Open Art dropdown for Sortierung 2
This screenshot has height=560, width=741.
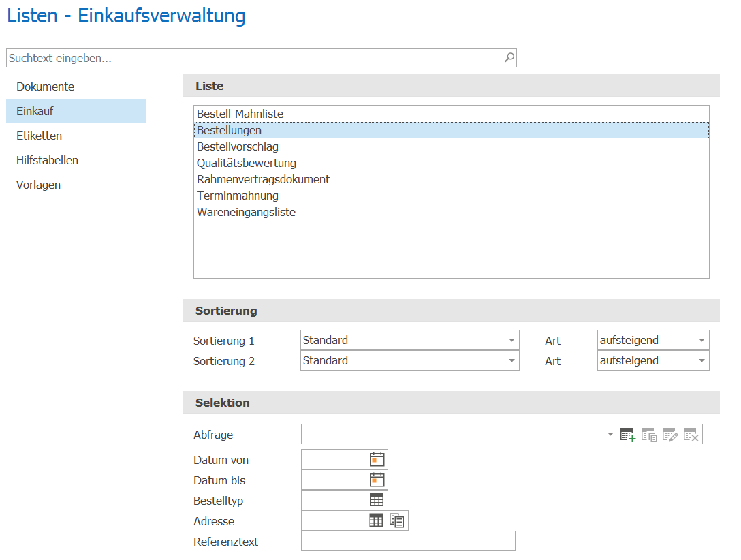[701, 360]
